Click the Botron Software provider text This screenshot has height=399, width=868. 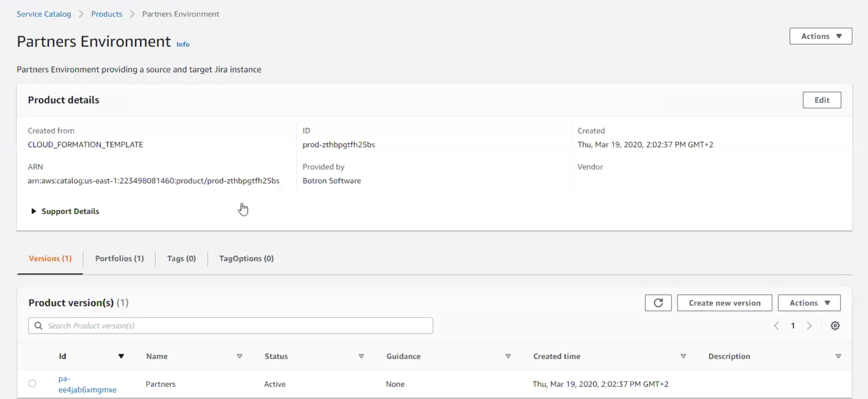point(332,181)
